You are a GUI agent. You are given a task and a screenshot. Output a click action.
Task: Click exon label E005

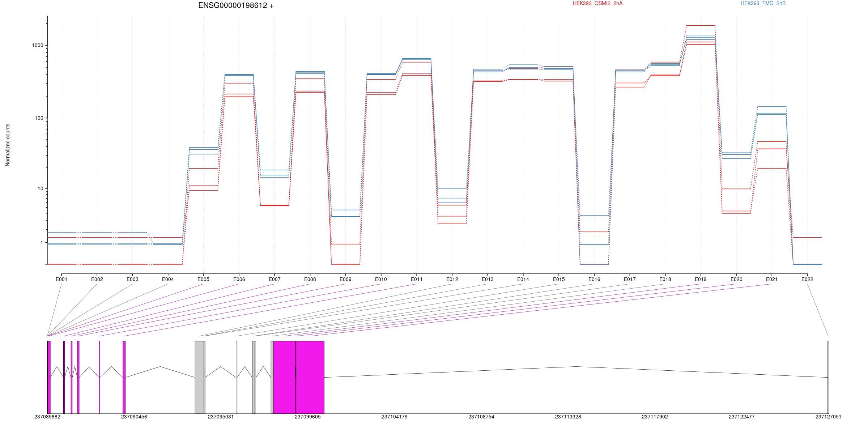pyautogui.click(x=203, y=279)
